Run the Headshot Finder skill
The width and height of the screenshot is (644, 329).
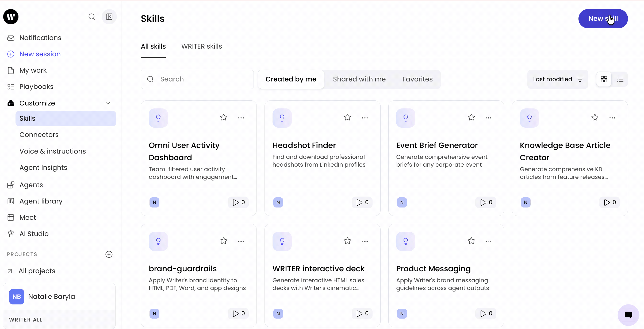[362, 202]
